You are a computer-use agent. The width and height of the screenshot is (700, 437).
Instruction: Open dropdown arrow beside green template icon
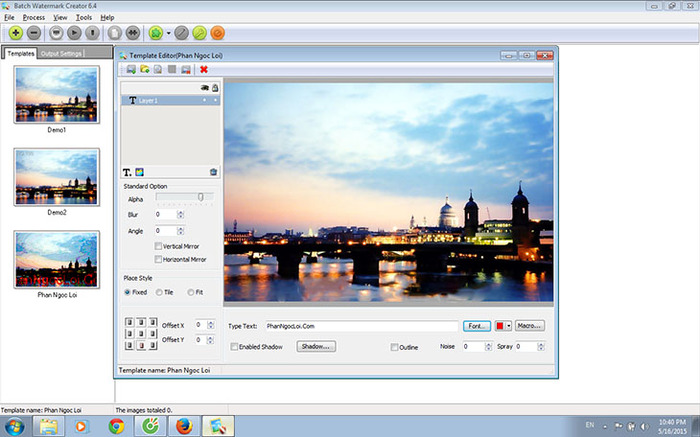pyautogui.click(x=169, y=32)
